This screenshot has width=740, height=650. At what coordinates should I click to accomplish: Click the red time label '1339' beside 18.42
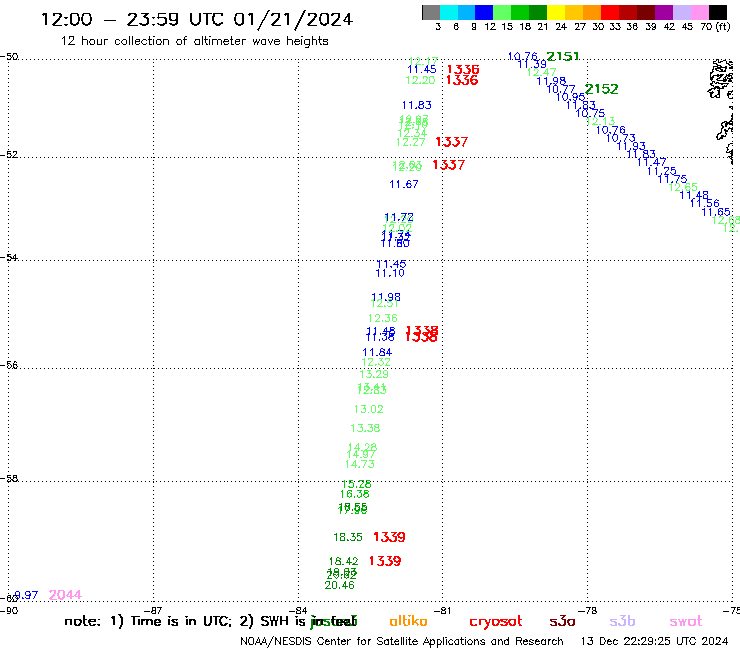(x=385, y=561)
